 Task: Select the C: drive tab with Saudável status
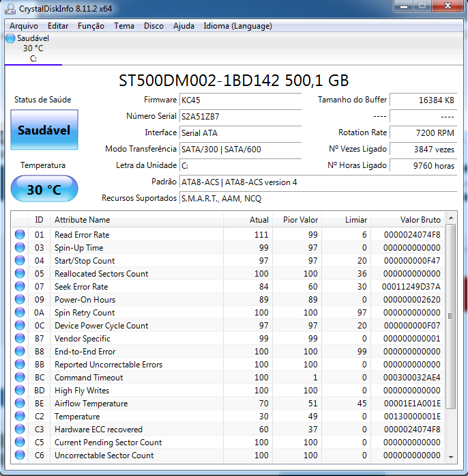33,48
